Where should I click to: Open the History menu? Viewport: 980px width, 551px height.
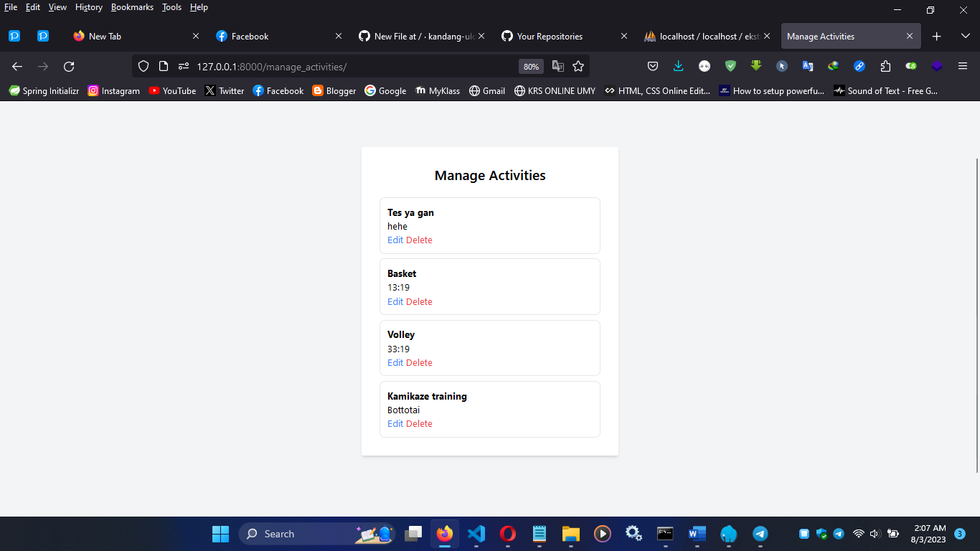88,7
